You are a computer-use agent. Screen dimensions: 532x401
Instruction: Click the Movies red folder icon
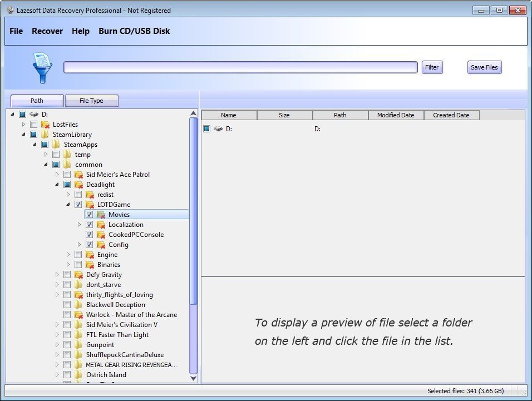101,214
